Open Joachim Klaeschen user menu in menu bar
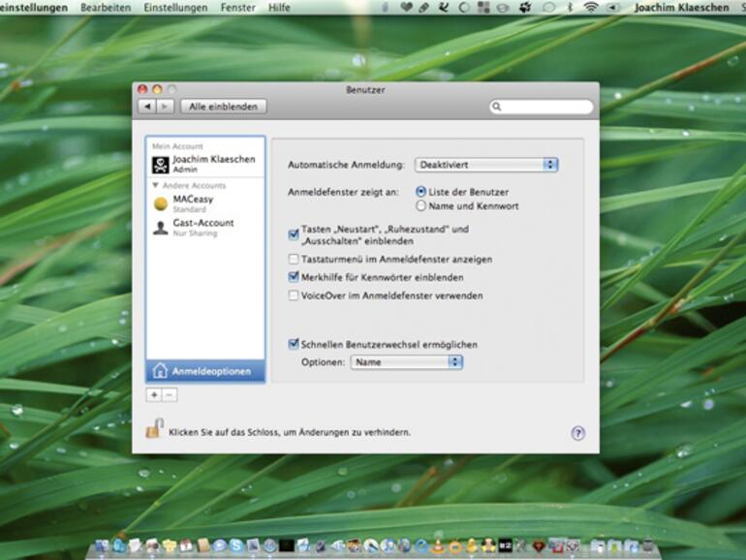The width and height of the screenshot is (746, 560). pyautogui.click(x=681, y=8)
